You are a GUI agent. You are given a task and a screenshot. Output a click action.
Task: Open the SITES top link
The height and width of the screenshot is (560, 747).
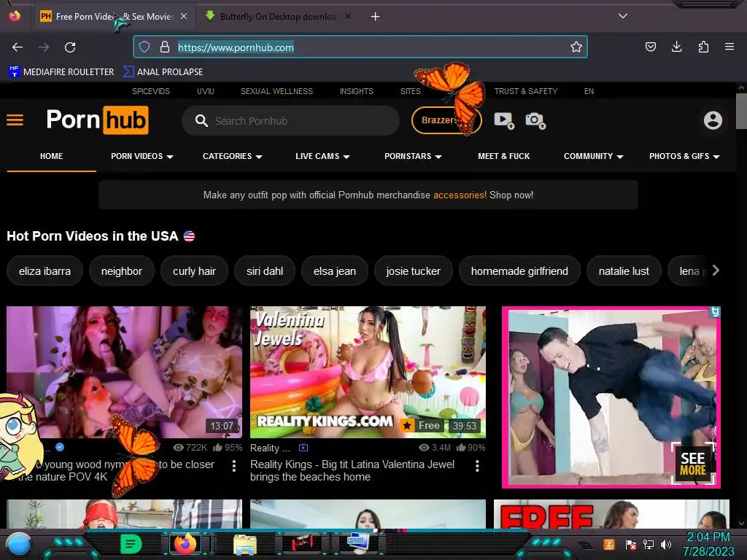(410, 91)
